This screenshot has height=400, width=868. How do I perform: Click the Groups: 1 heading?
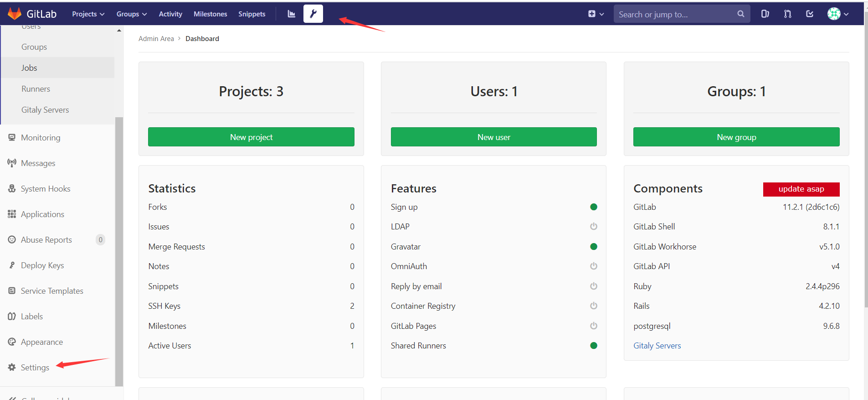(x=736, y=91)
